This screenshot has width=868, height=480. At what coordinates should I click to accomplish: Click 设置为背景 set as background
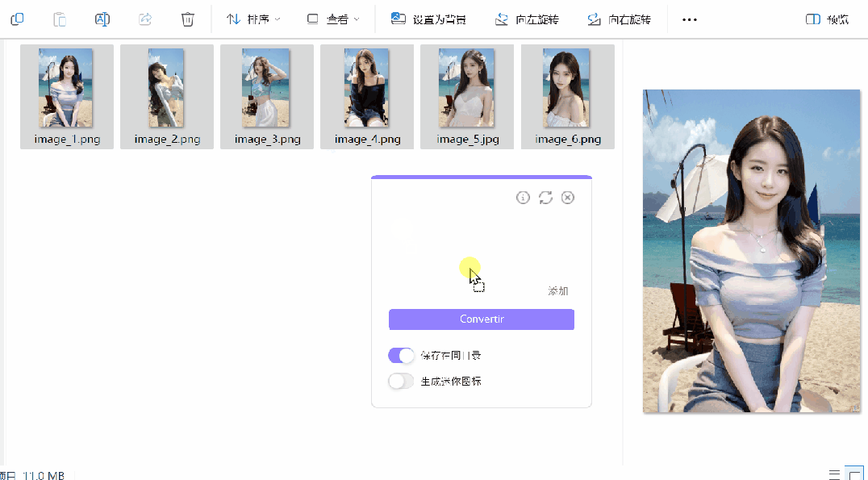[428, 19]
